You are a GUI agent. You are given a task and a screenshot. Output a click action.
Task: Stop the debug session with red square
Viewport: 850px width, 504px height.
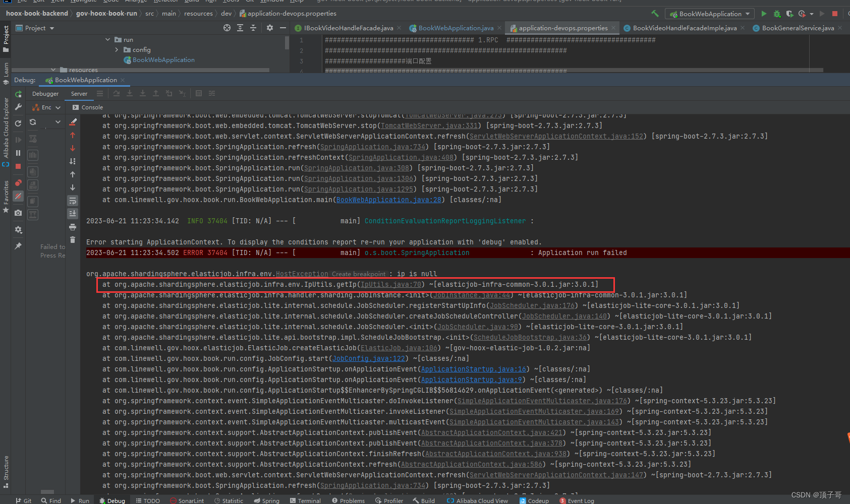point(18,166)
